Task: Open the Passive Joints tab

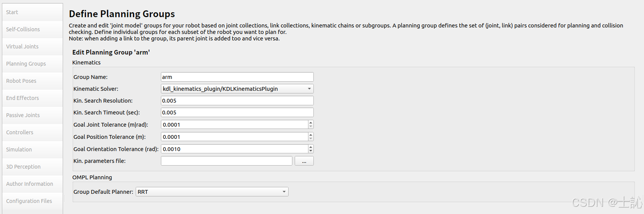Action: [x=32, y=115]
